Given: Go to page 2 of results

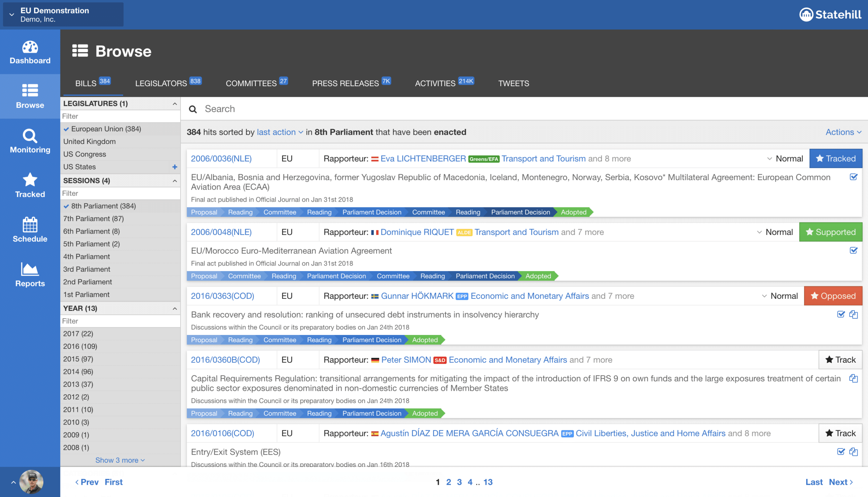Looking at the screenshot, I should pyautogui.click(x=449, y=482).
